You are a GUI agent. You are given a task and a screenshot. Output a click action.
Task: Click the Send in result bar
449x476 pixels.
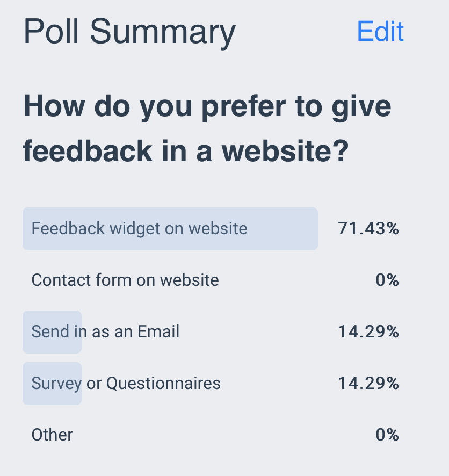click(52, 331)
